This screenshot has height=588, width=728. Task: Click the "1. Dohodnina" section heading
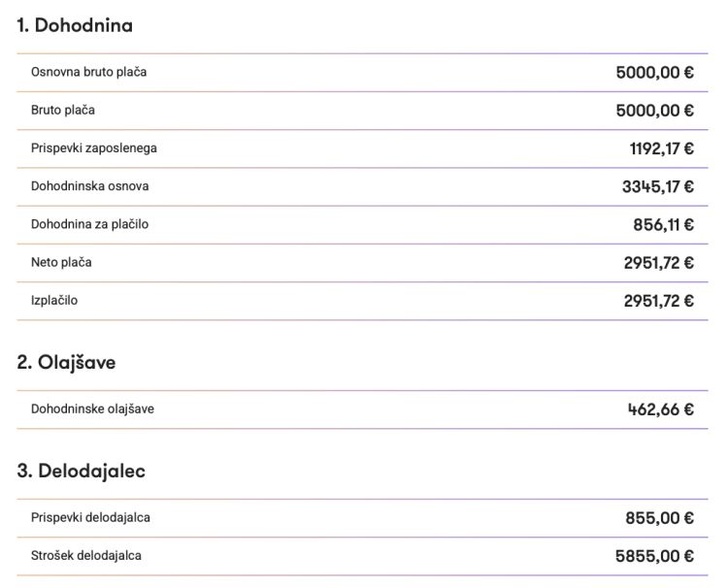75,26
